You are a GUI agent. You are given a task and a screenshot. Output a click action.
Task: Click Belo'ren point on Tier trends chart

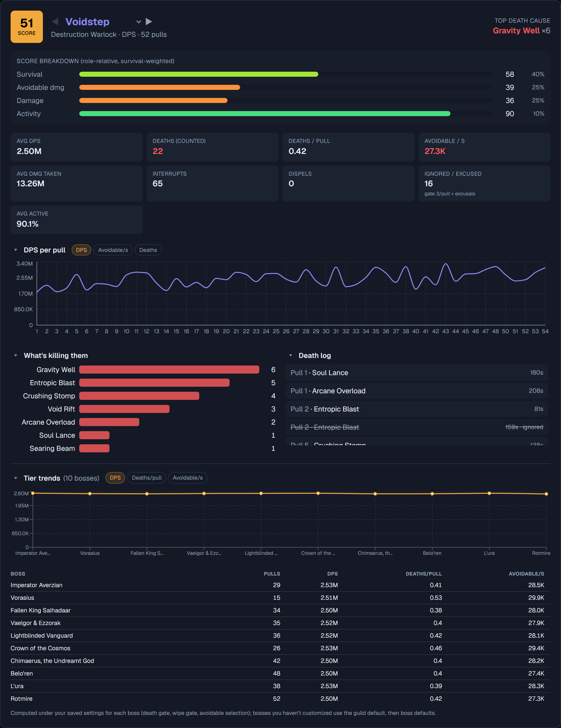click(432, 494)
